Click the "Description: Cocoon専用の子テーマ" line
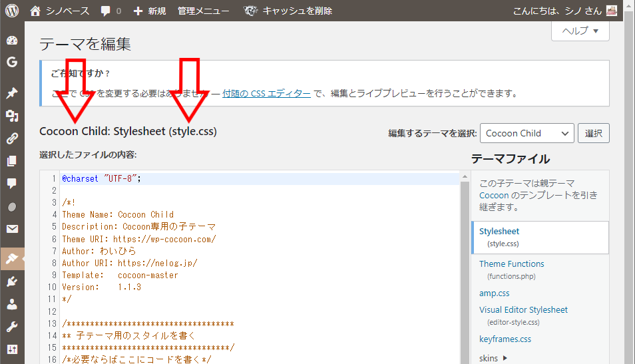The height and width of the screenshot is (364, 635). [138, 226]
